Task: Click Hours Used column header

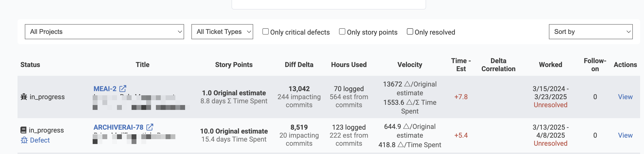Action: click(349, 65)
